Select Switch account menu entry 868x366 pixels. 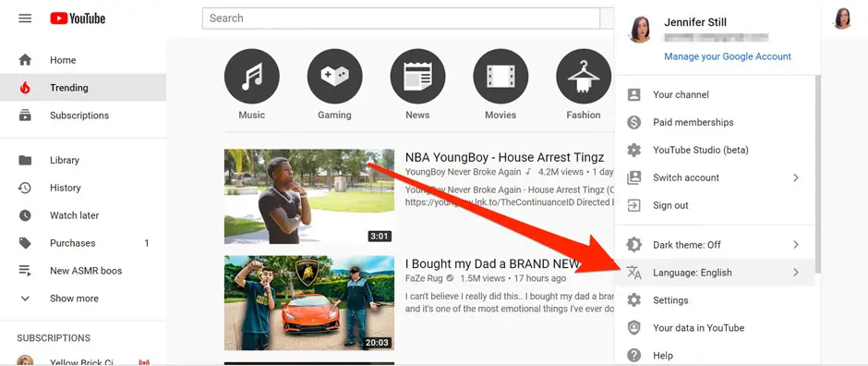pyautogui.click(x=715, y=177)
